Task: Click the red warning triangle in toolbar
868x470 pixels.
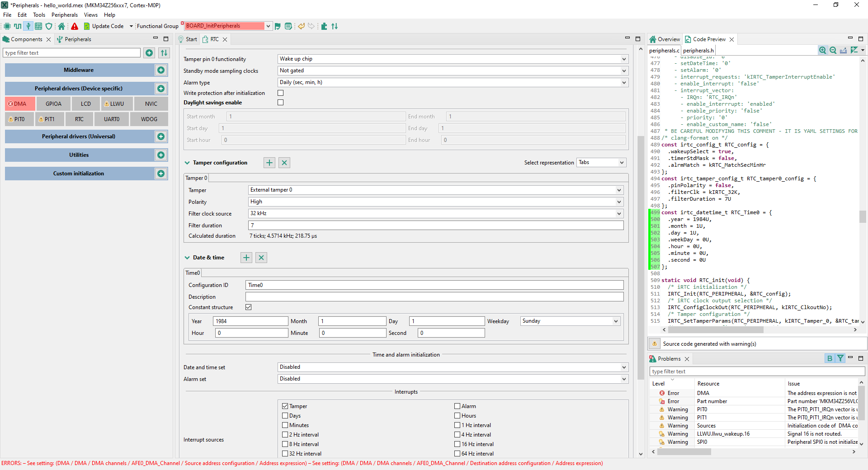Action: pos(75,26)
